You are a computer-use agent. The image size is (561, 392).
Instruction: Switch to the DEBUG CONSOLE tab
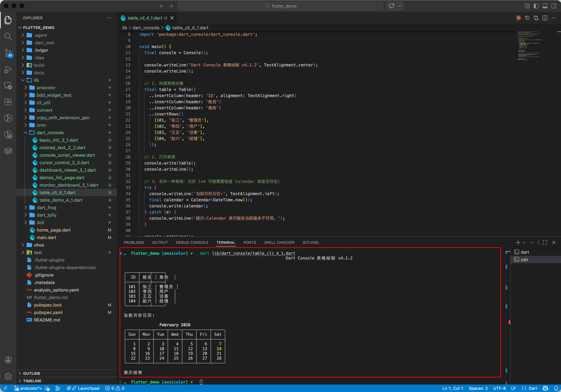(x=192, y=242)
